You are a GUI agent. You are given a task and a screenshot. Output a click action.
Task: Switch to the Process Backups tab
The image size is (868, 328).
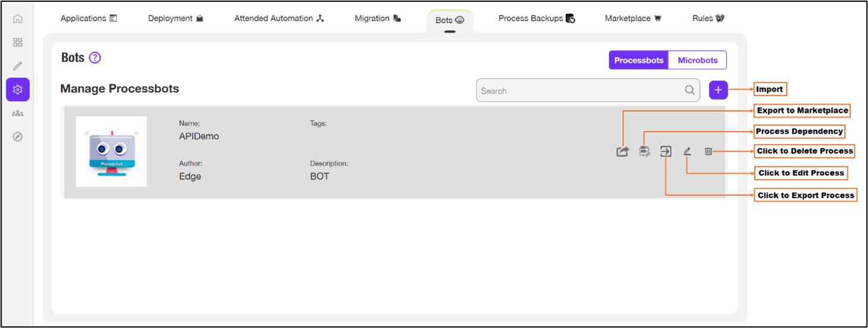tap(537, 18)
